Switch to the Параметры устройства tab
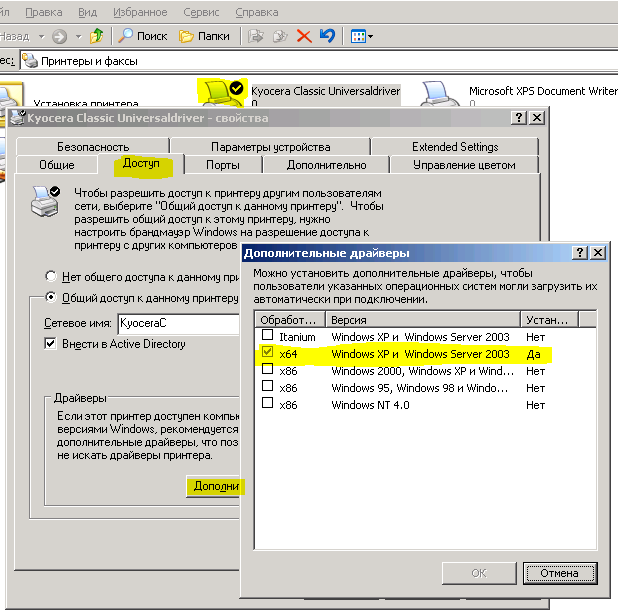Screen dimensions: 618x616 pyautogui.click(x=270, y=147)
